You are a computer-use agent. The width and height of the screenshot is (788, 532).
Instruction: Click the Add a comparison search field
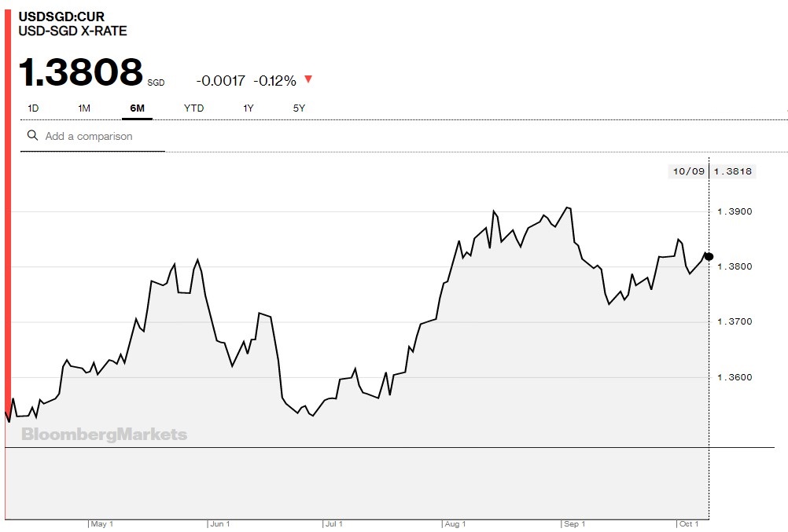point(93,136)
